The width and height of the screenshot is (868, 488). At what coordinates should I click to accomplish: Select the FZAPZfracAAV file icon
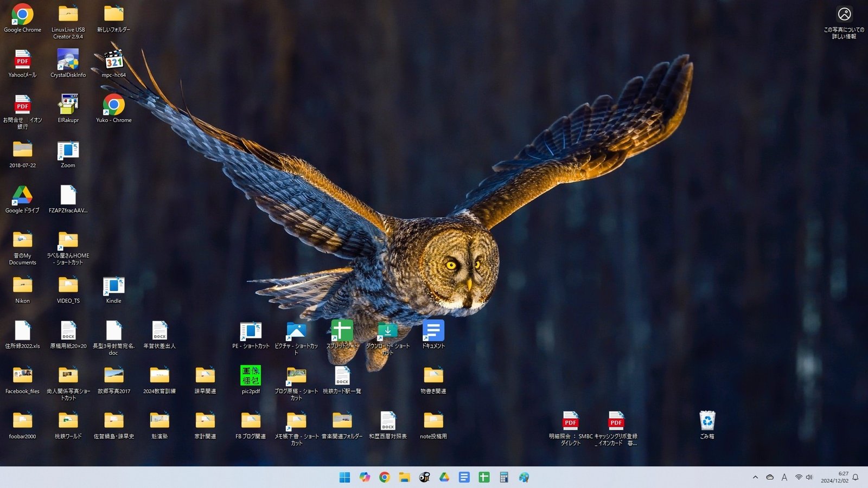coord(68,200)
